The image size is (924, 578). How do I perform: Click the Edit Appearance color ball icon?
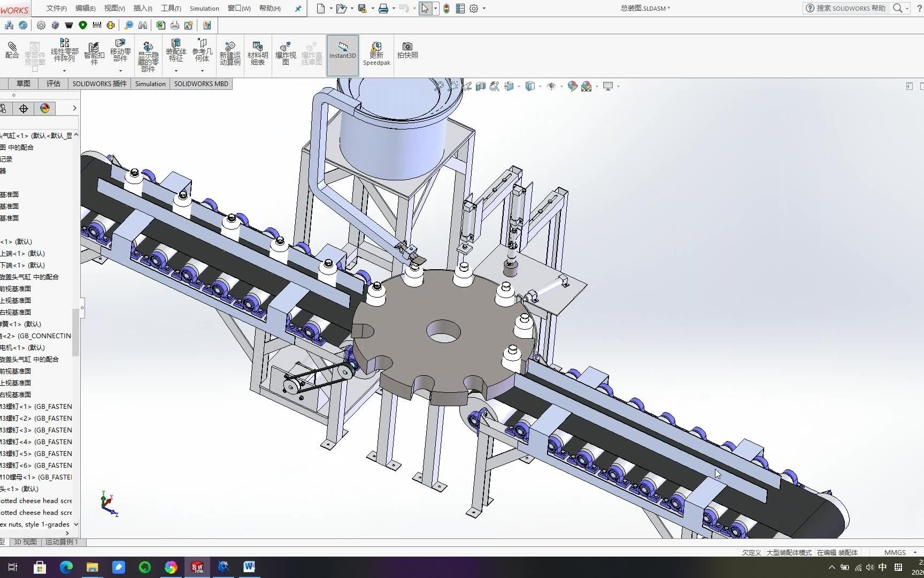pyautogui.click(x=572, y=86)
